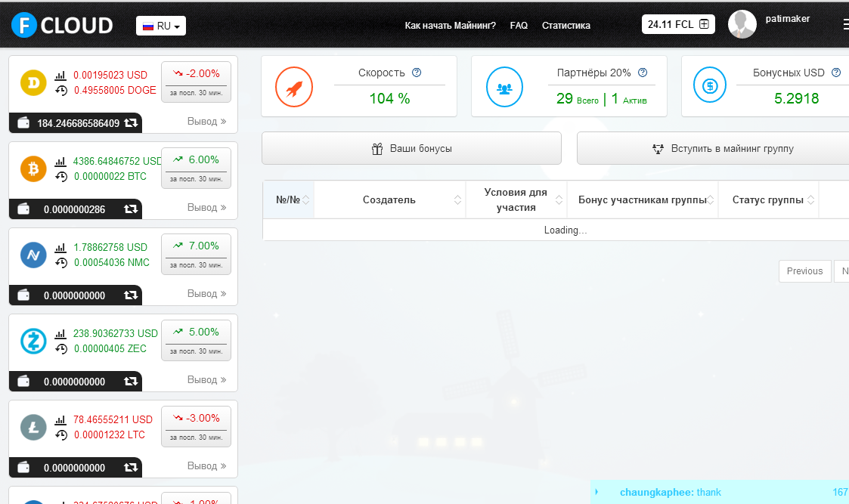Screen dimensions: 849x504
Task: Open the RU language dropdown
Action: [x=161, y=26]
